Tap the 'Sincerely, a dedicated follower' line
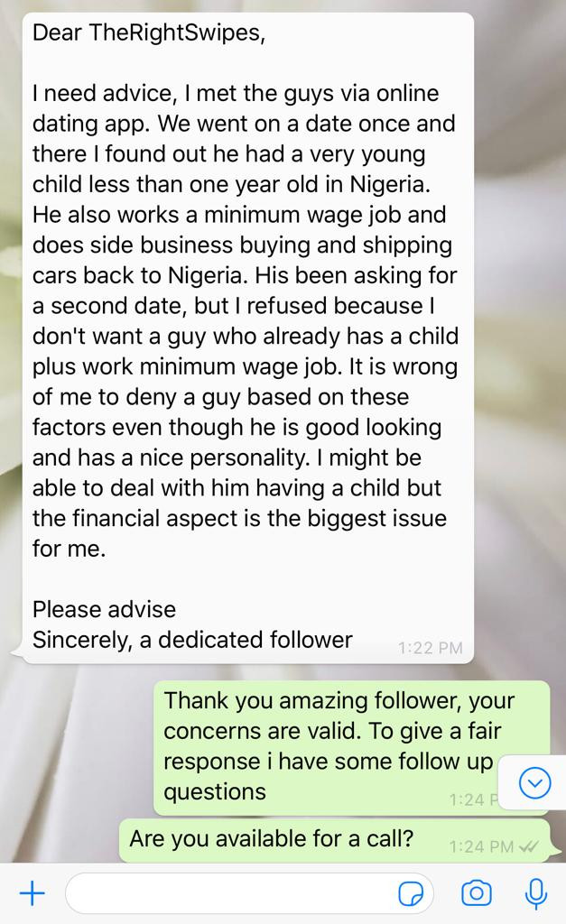This screenshot has width=566, height=924. click(x=192, y=640)
